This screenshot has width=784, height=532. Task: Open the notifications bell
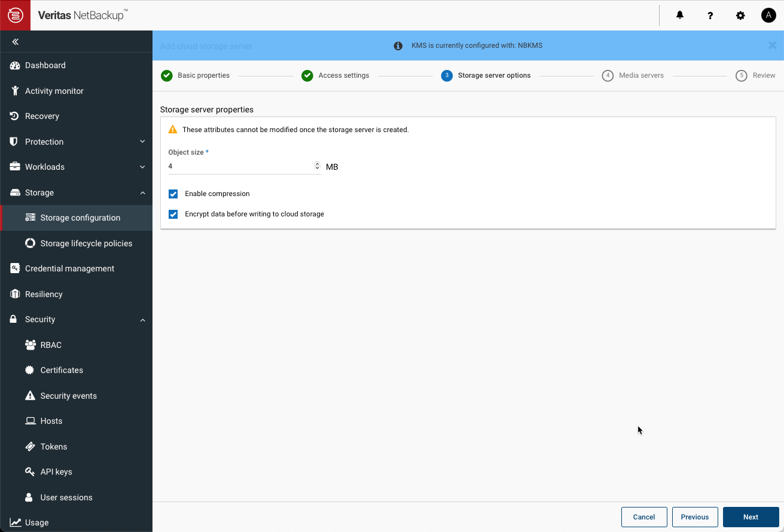680,16
